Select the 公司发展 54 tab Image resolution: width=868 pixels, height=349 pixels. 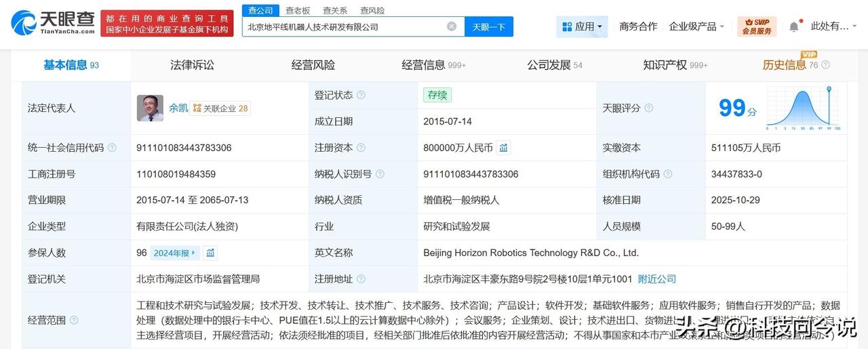click(555, 65)
